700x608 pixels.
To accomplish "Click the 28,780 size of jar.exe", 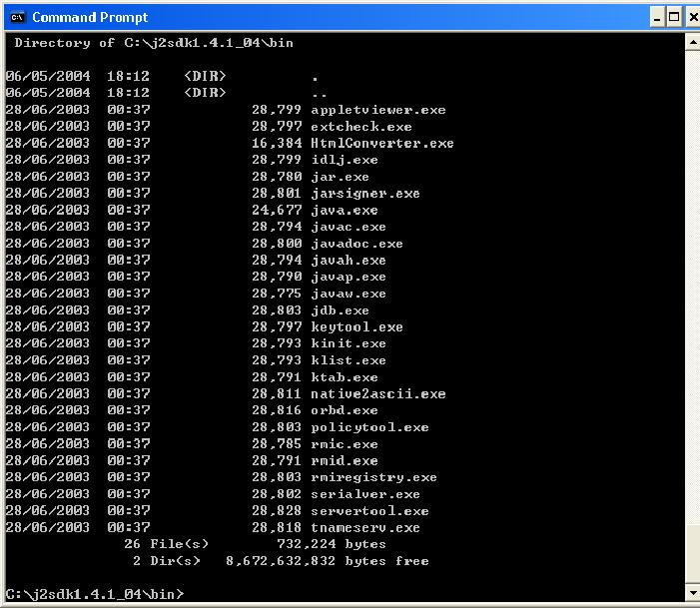I will (277, 177).
